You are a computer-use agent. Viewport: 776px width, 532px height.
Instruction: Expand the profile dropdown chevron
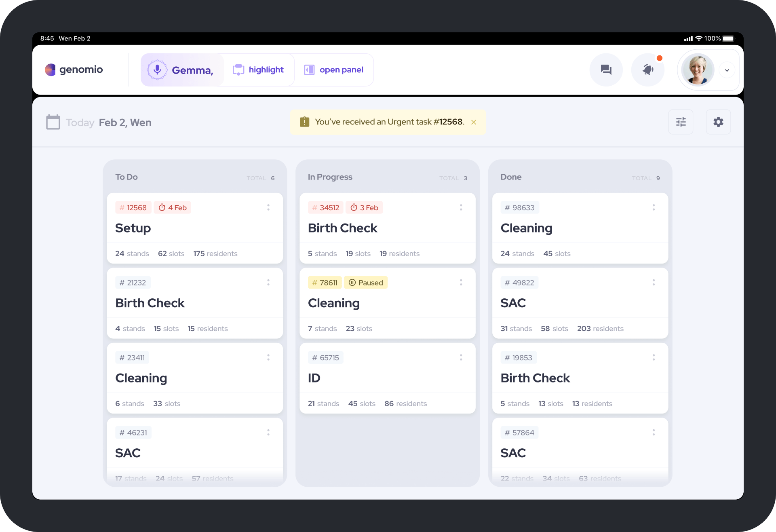(727, 70)
